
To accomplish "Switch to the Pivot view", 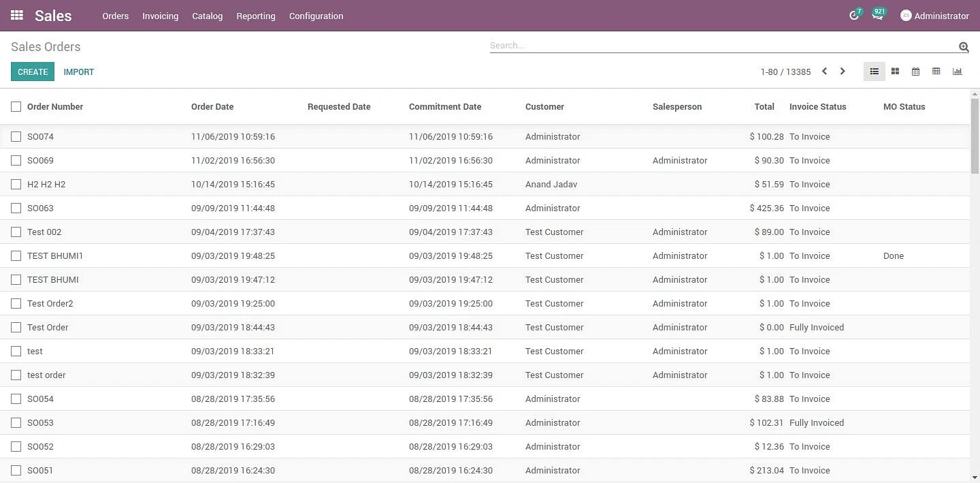I will tap(936, 71).
